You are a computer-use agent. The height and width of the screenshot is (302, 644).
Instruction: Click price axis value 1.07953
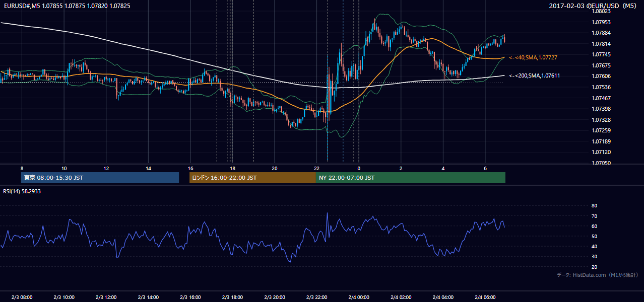pos(602,22)
